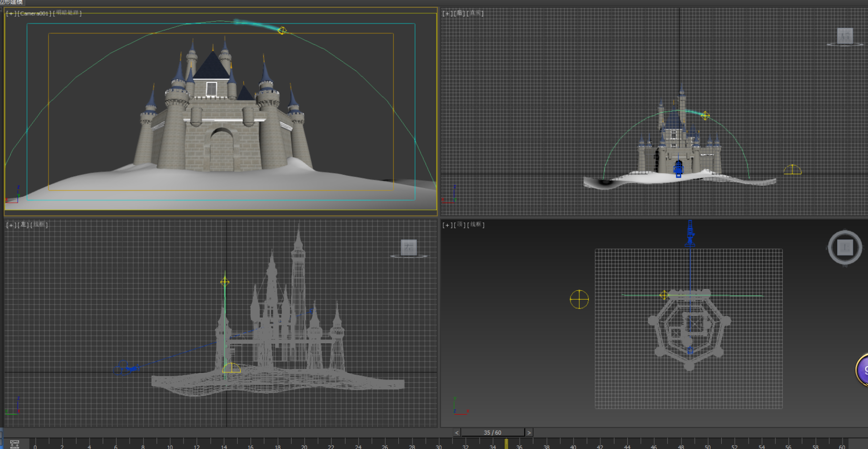The image size is (868, 449).
Task: Click the ViewCube face in Front viewport
Action: coord(845,36)
